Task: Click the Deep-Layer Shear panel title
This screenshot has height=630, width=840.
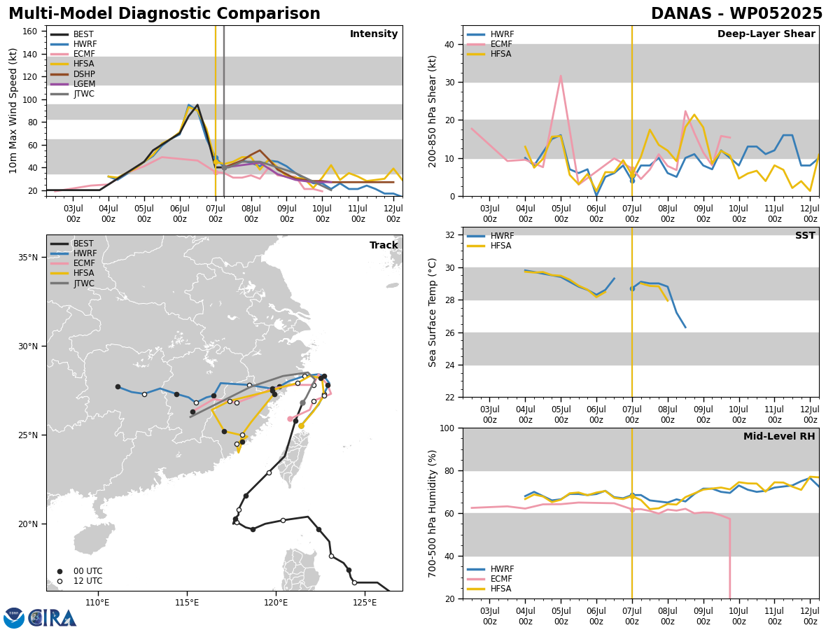Action: (x=766, y=34)
